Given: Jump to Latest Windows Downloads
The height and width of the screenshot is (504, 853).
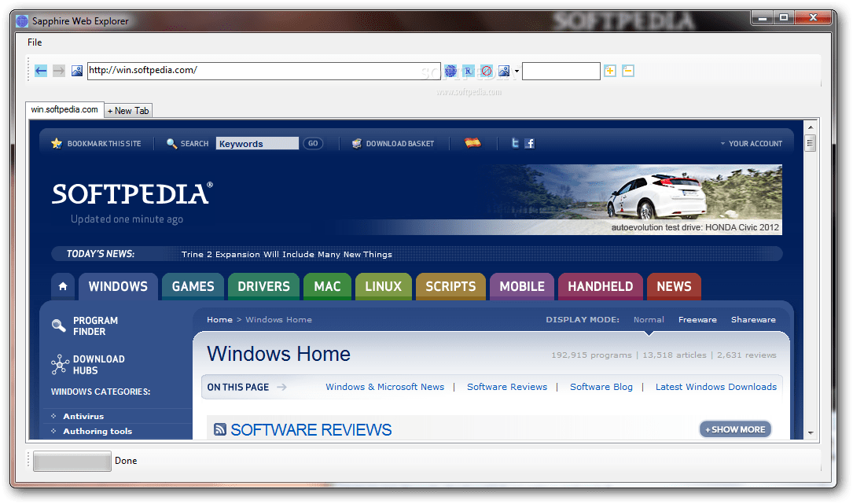Looking at the screenshot, I should click(x=716, y=387).
